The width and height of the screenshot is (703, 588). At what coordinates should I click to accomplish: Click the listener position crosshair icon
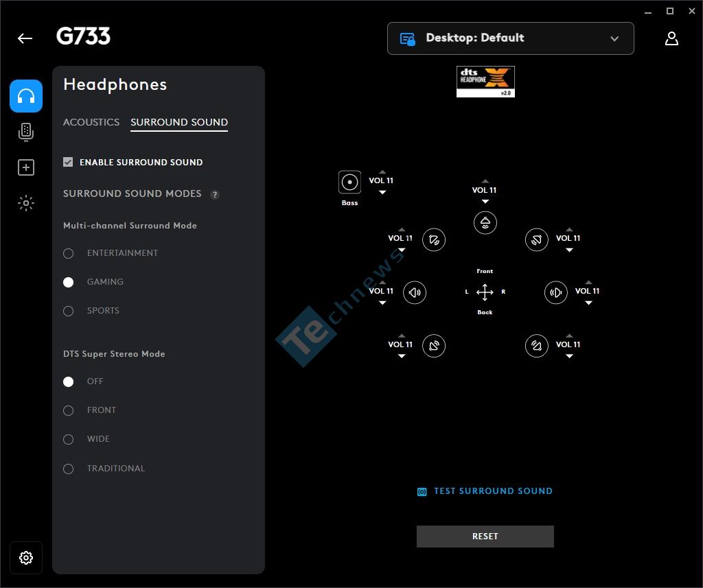click(x=485, y=292)
